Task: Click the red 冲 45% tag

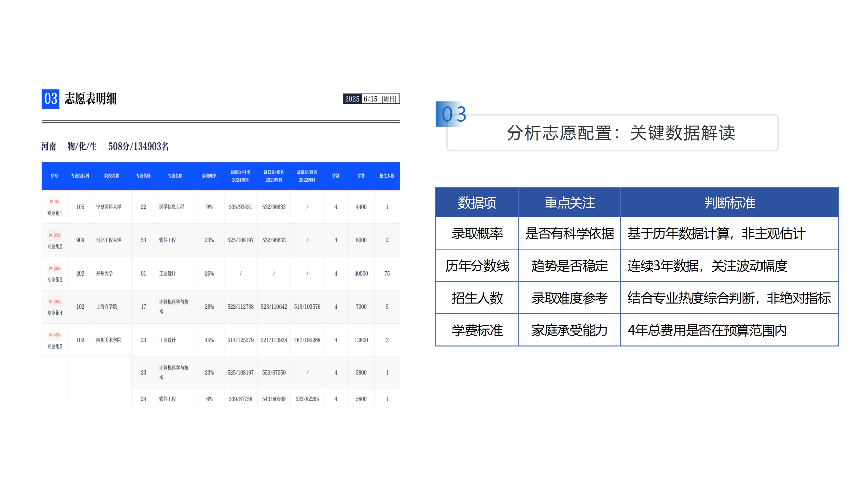Action: pyautogui.click(x=55, y=335)
